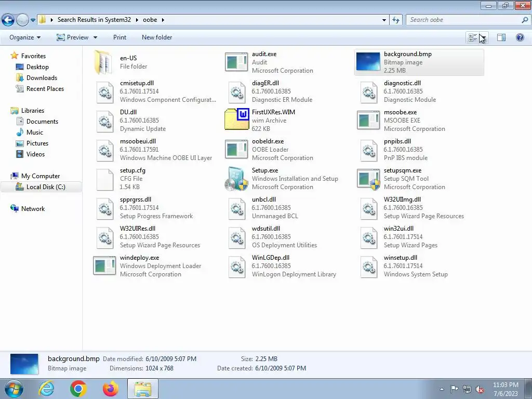Image resolution: width=532 pixels, height=399 pixels.
Task: Click the oobe breadcrumb segment
Action: click(150, 20)
